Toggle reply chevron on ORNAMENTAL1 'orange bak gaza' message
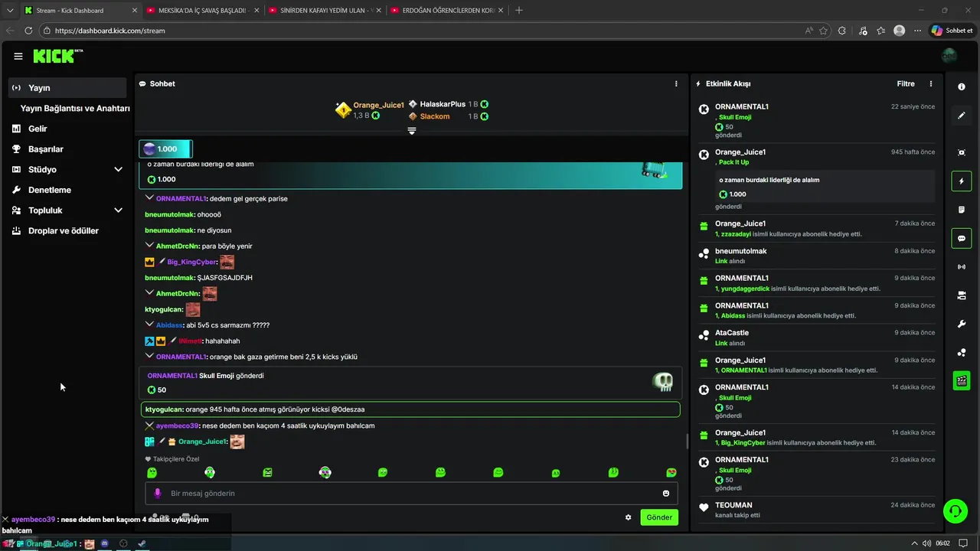 [149, 356]
